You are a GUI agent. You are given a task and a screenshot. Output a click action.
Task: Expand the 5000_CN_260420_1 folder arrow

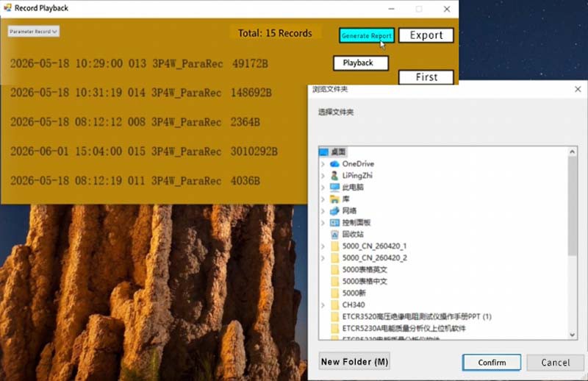[x=323, y=246]
